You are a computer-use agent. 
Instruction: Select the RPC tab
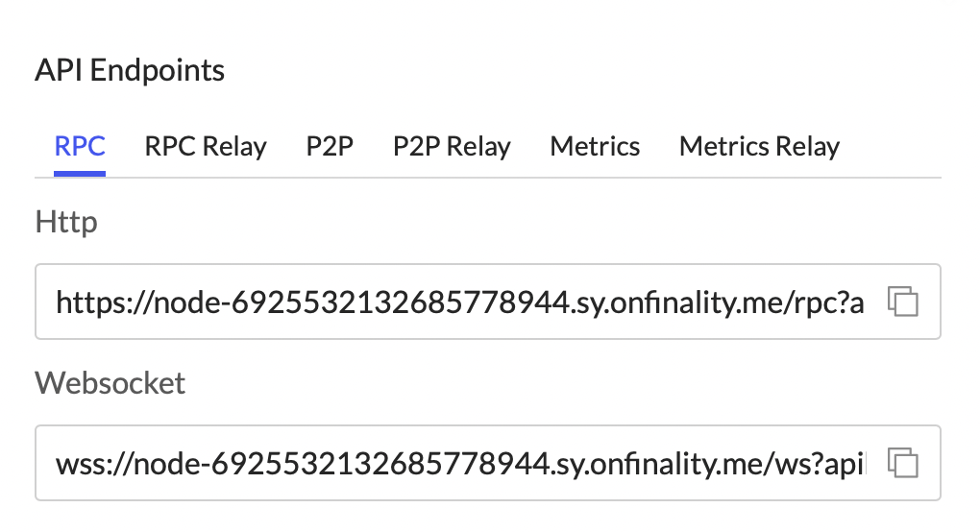(80, 147)
